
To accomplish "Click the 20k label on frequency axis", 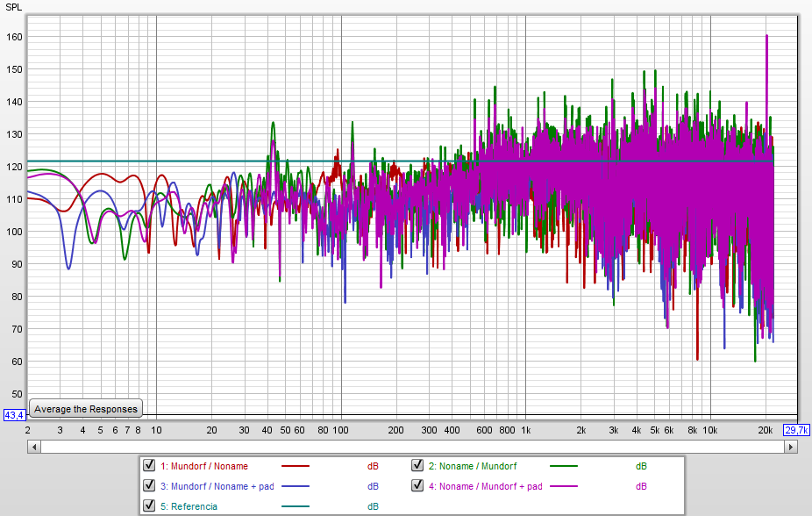I will coord(766,430).
